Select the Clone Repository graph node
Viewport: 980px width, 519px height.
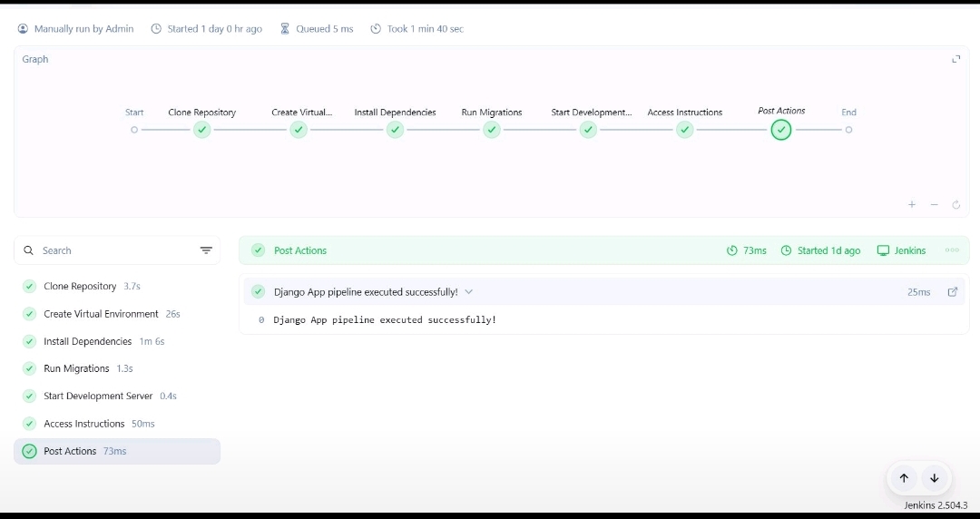pyautogui.click(x=202, y=130)
